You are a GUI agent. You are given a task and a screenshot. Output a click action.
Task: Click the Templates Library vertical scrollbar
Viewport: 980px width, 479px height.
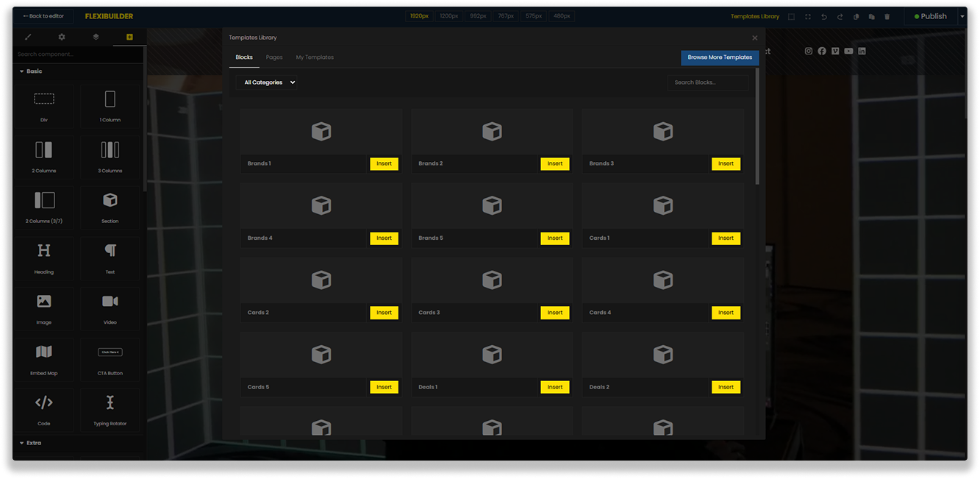pos(758,127)
